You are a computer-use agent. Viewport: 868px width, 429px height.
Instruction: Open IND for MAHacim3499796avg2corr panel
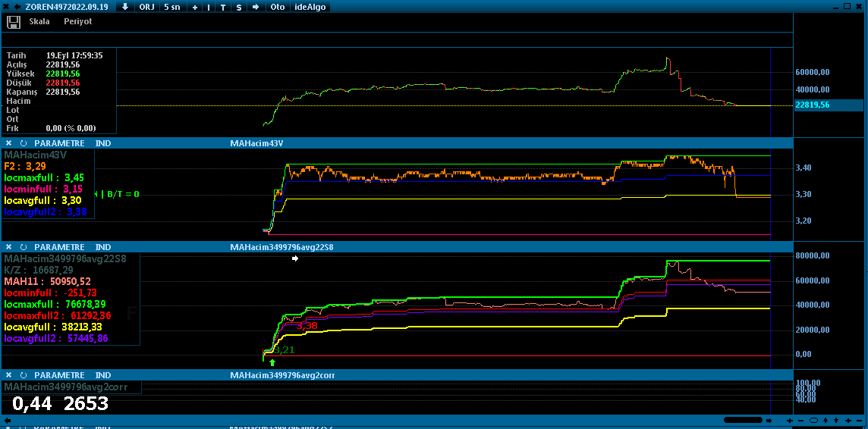[x=103, y=375]
